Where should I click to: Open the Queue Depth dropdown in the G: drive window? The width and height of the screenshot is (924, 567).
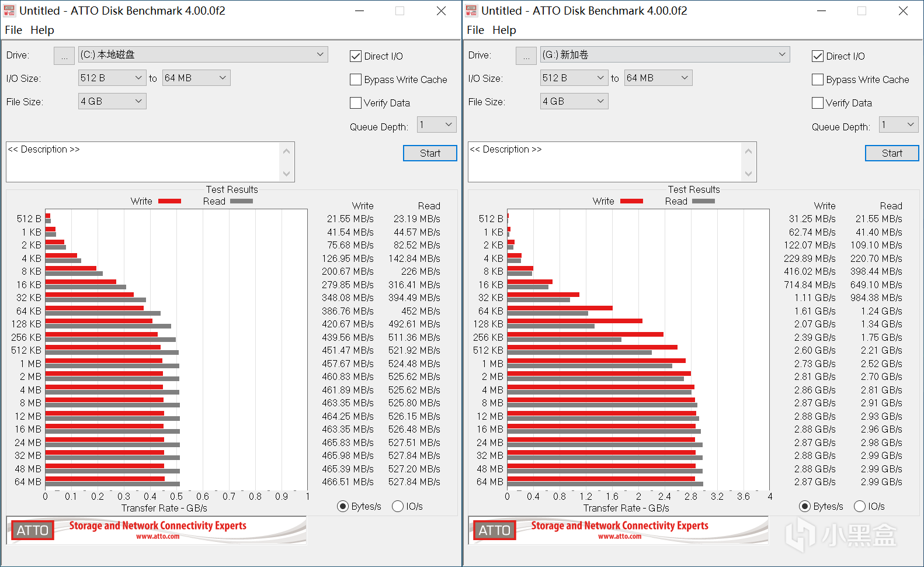(x=899, y=125)
